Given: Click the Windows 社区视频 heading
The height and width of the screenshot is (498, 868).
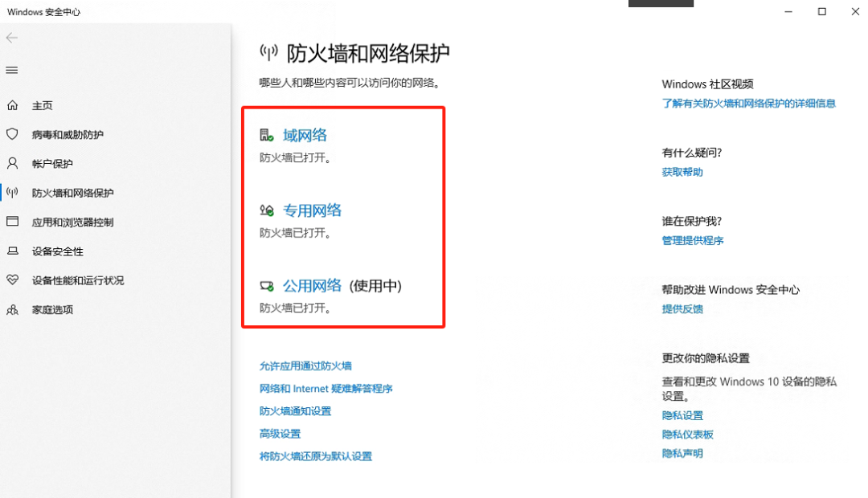Looking at the screenshot, I should coord(707,84).
